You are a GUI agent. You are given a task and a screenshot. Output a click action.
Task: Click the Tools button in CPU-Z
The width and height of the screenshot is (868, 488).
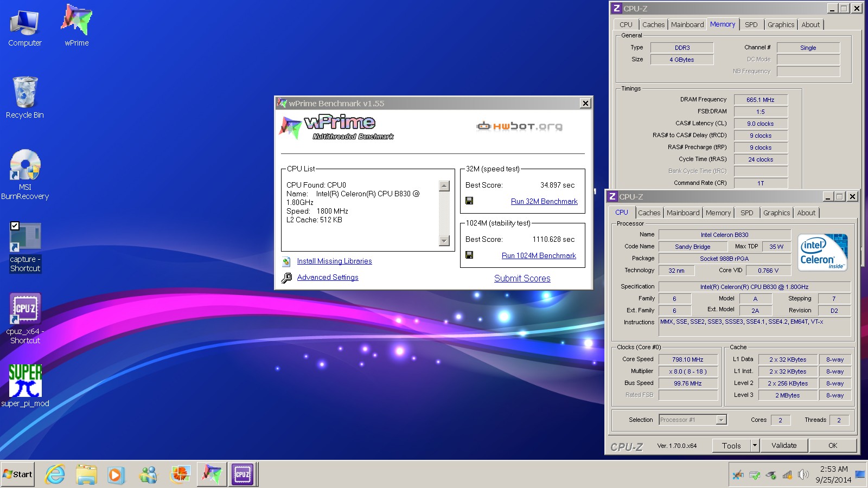[731, 445]
